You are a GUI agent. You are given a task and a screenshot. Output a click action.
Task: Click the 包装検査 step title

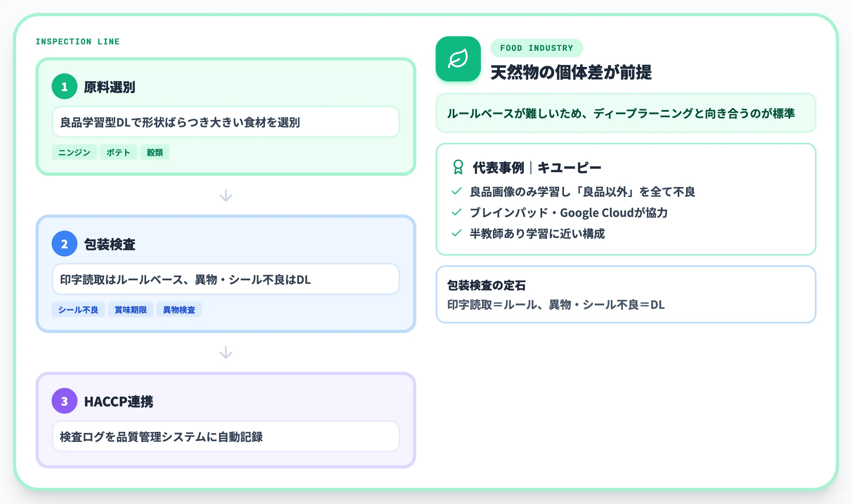point(109,244)
